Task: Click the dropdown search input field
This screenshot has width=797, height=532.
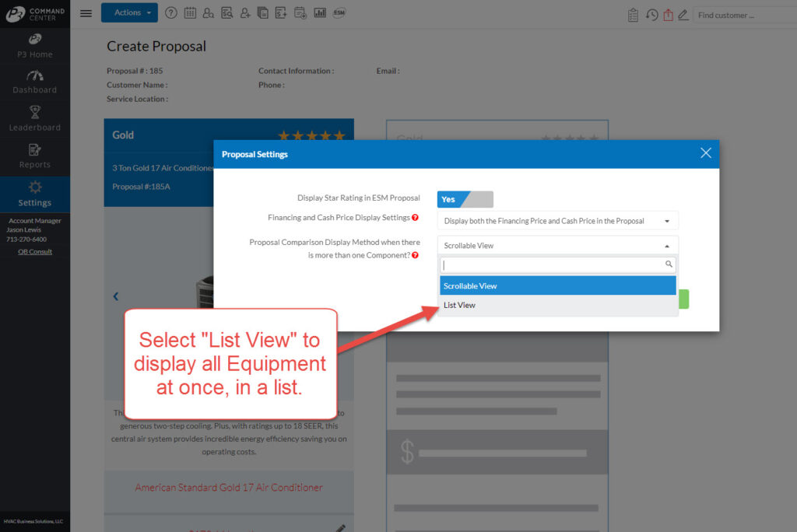Action: [x=553, y=265]
